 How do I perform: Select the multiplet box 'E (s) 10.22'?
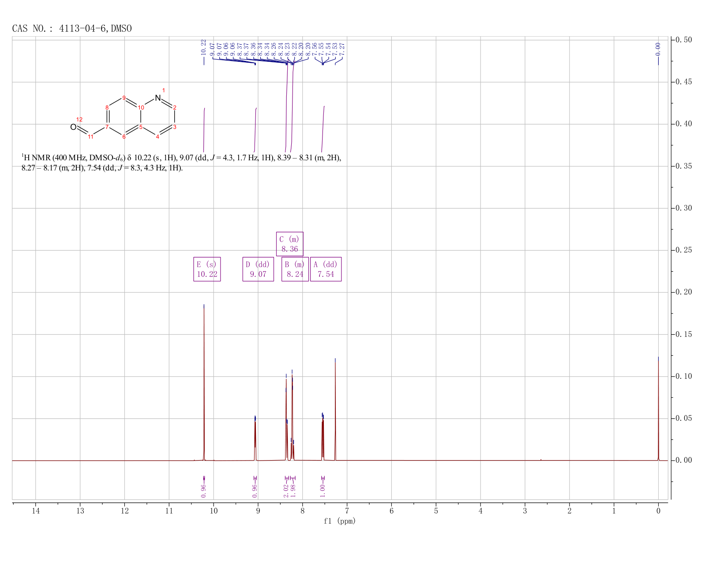point(207,269)
